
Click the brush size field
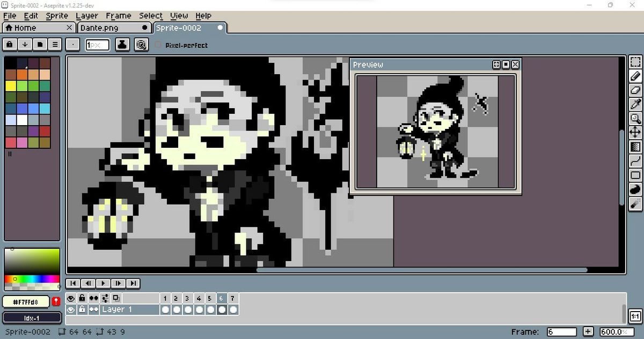97,45
